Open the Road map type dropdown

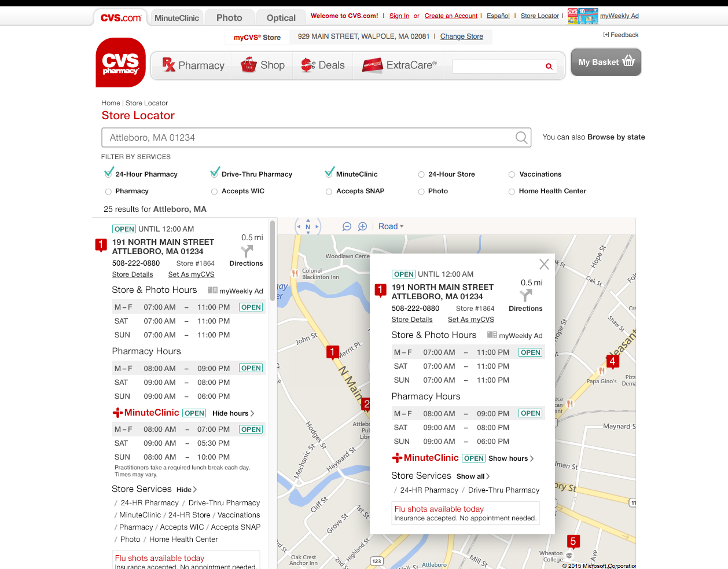391,226
